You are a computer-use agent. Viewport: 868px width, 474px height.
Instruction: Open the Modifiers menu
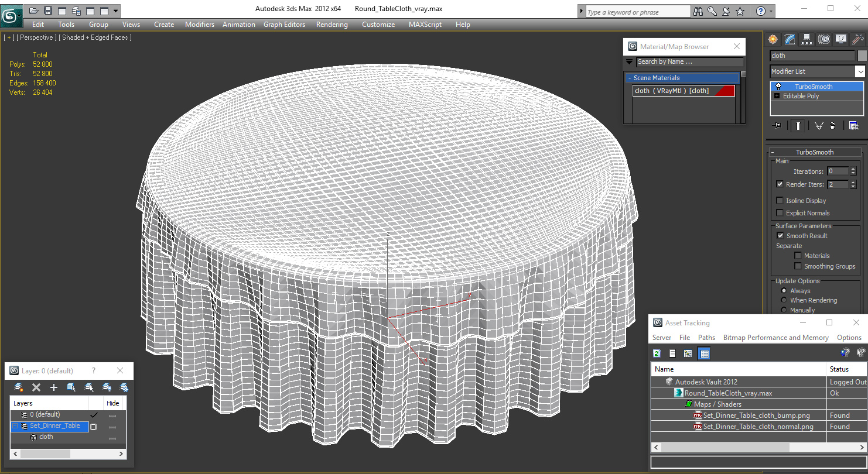(200, 25)
